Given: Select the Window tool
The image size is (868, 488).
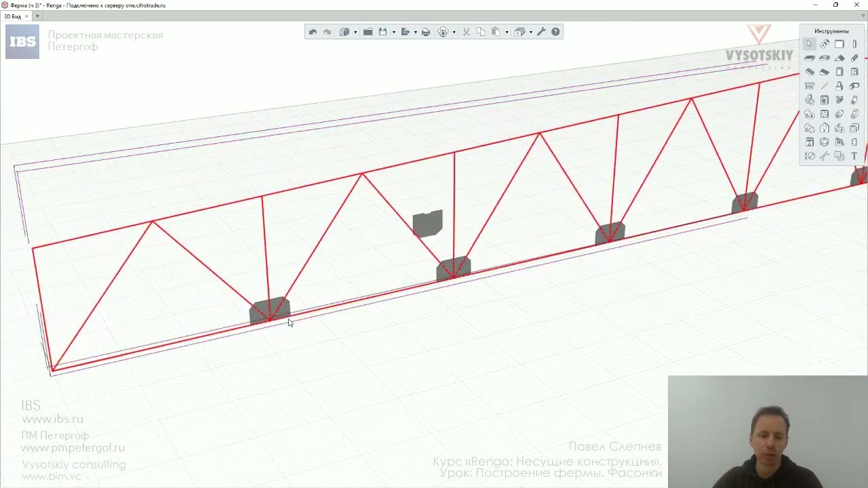Looking at the screenshot, I should tap(854, 72).
